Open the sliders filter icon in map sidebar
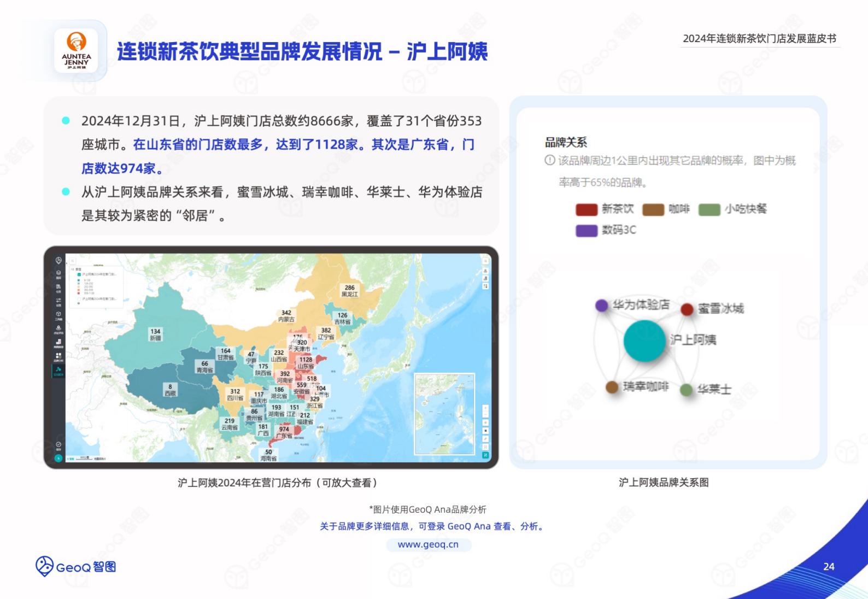Viewport: 868px width, 599px height. click(x=58, y=301)
